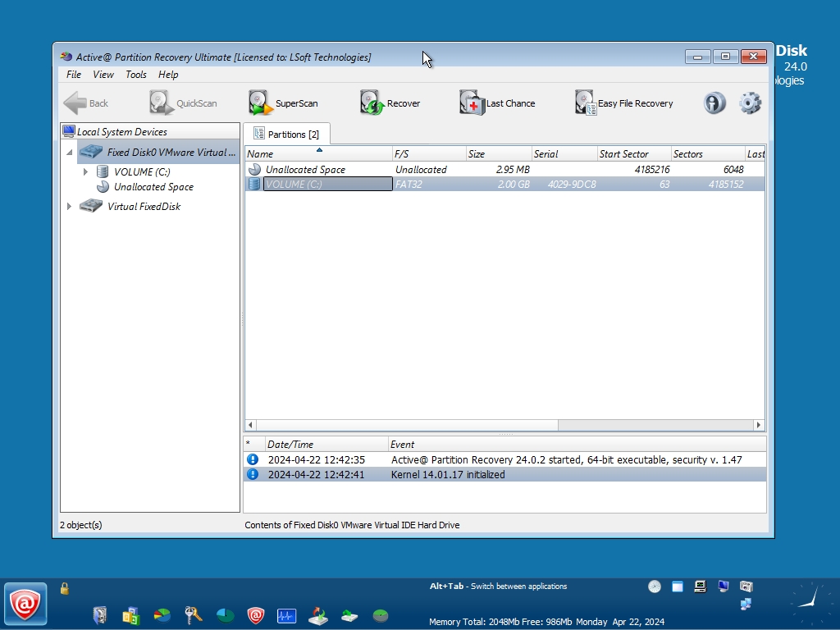Start Easy File Recovery

(x=623, y=103)
